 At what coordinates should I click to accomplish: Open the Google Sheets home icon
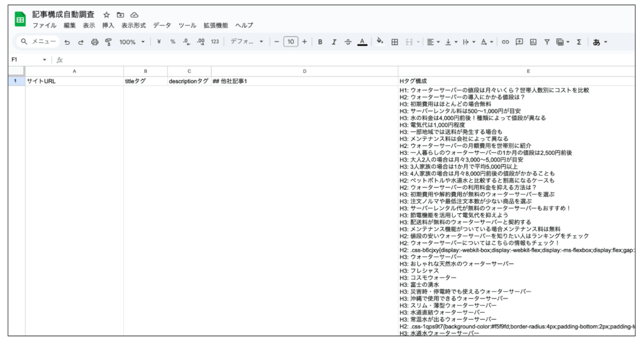click(20, 20)
